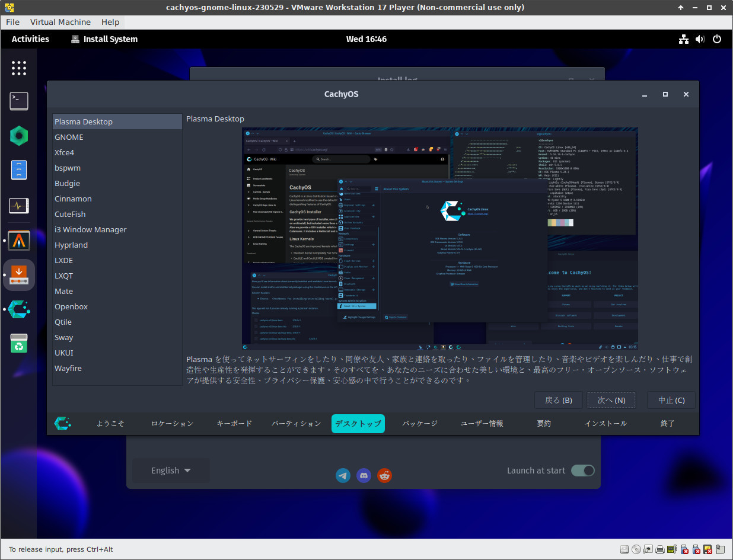Open the system monitor dock icon
This screenshot has width=733, height=560.
pyautogui.click(x=19, y=206)
